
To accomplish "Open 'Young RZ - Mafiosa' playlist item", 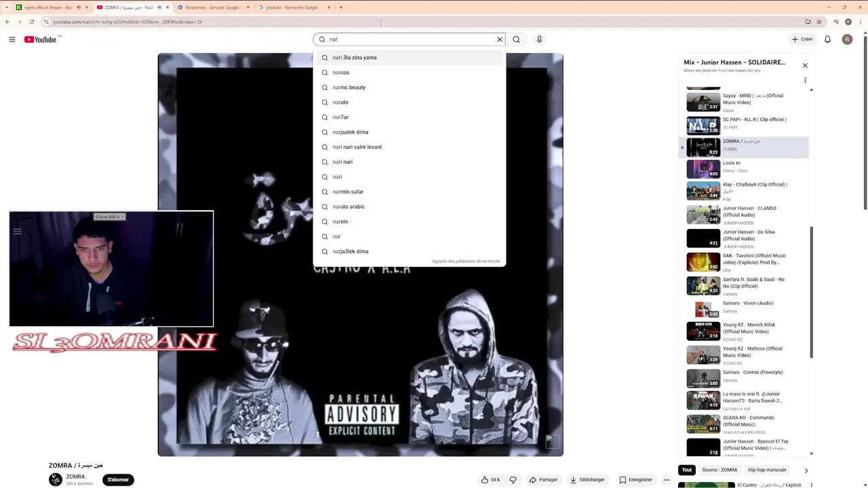I will point(744,355).
